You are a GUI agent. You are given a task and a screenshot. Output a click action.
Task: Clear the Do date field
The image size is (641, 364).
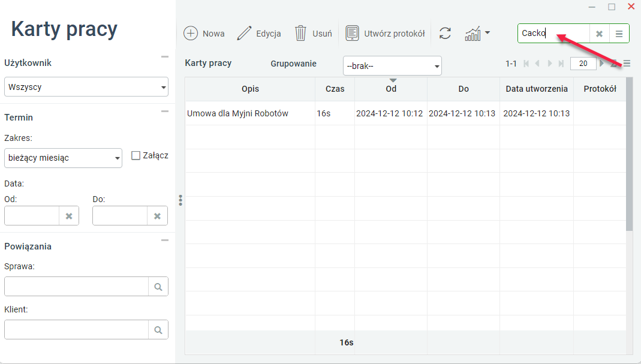(157, 216)
